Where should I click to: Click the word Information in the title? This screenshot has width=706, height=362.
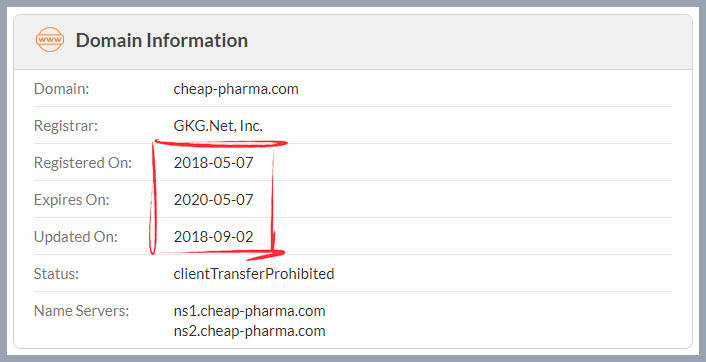(x=197, y=41)
